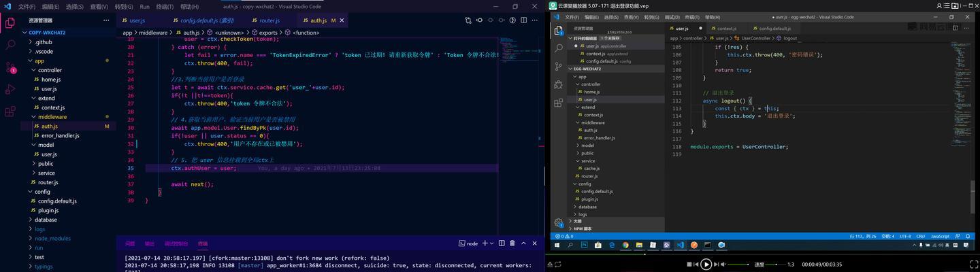Open 文件(F) menu in left VS Code
Screen dimensions: 980x272
coord(26,6)
